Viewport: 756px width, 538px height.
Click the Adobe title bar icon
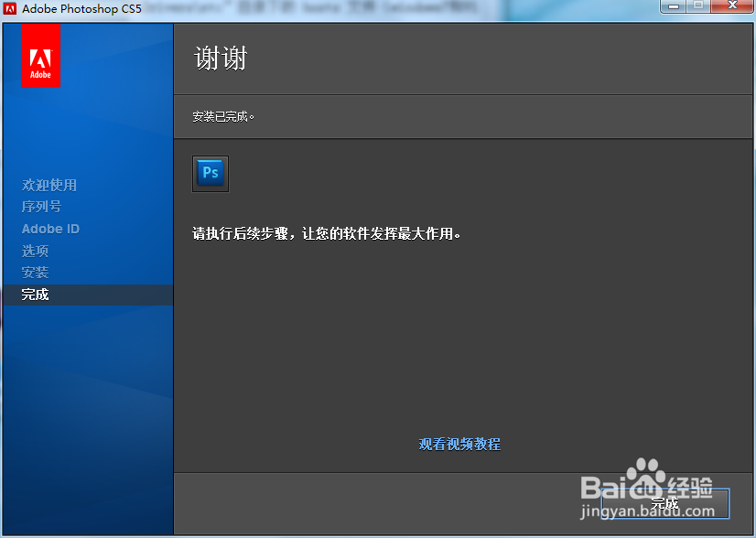[10, 8]
